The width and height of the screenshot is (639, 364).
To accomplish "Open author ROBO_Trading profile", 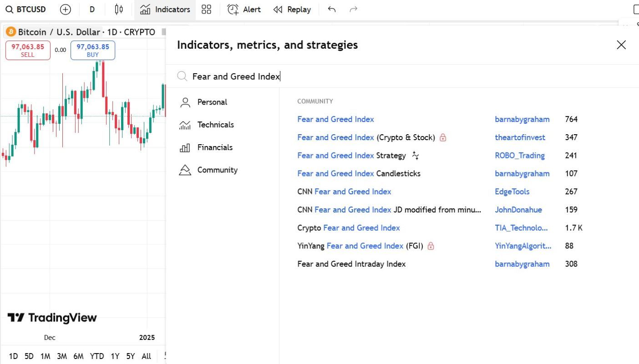I will click(x=520, y=156).
